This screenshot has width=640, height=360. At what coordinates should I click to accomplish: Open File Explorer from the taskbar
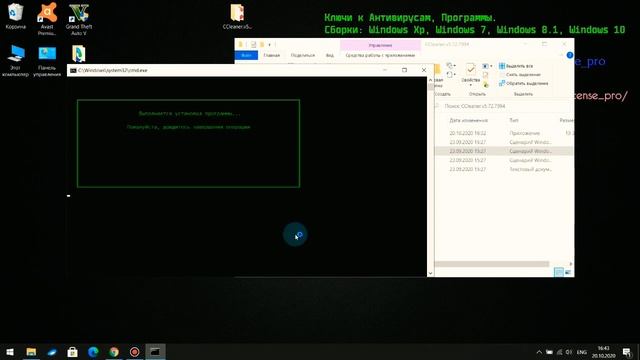(x=31, y=352)
